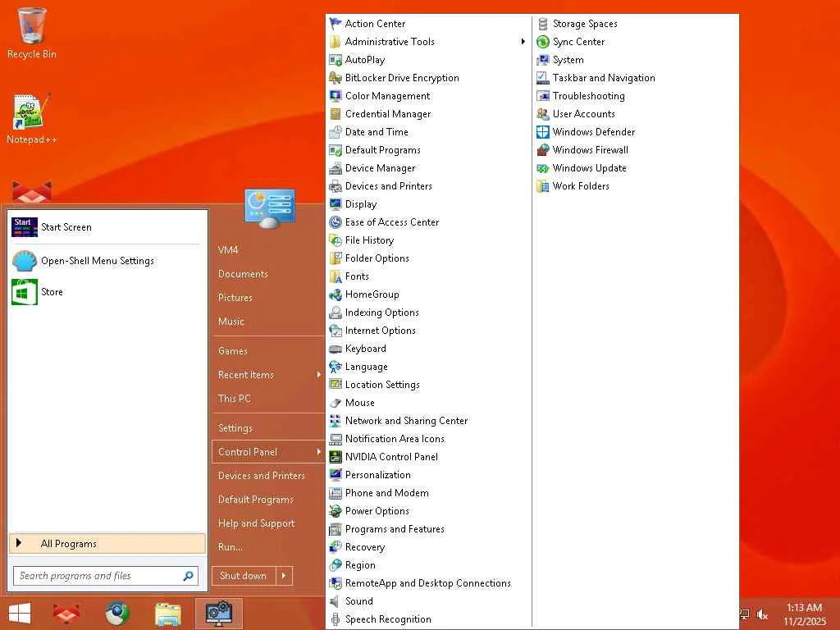Image resolution: width=840 pixels, height=630 pixels.
Task: Click the taskbar volume muted icon
Action: click(x=762, y=614)
